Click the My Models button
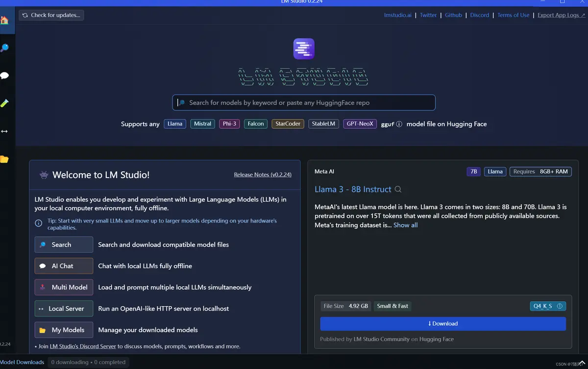Image resolution: width=588 pixels, height=369 pixels. point(64,330)
